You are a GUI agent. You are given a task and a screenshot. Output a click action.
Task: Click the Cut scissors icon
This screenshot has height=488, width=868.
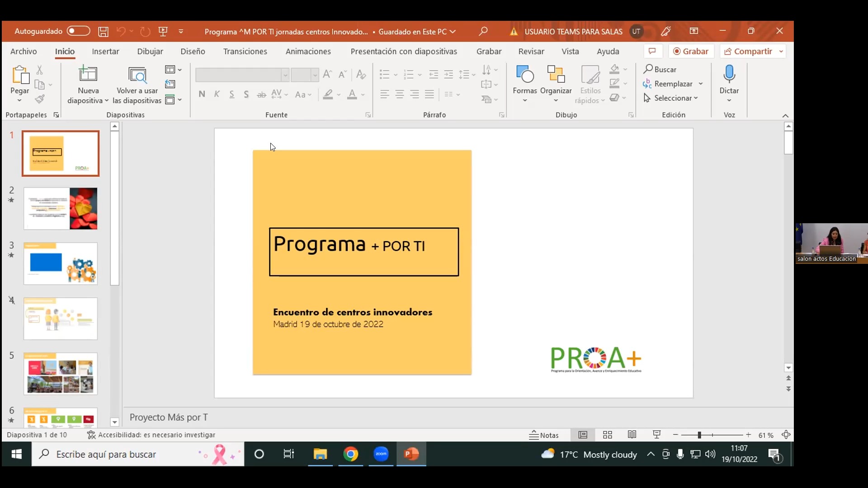coord(40,70)
